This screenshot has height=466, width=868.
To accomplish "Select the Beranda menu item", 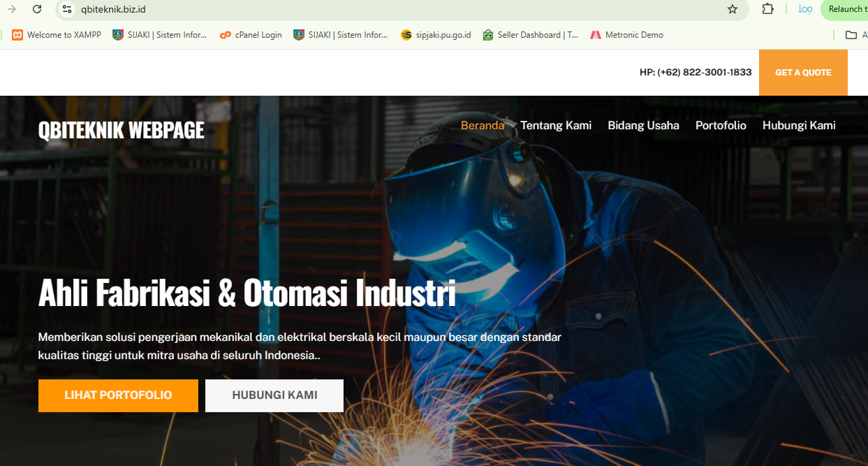I will click(x=483, y=125).
